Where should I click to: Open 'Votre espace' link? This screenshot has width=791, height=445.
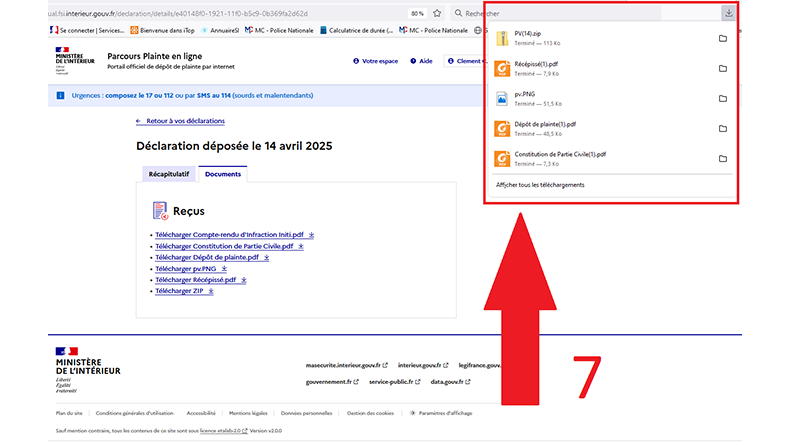(x=375, y=61)
